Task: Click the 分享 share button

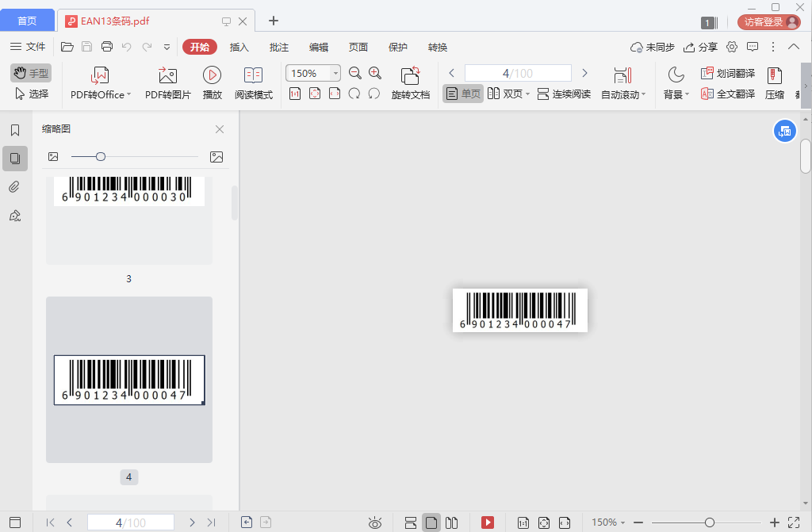Action: click(x=700, y=47)
